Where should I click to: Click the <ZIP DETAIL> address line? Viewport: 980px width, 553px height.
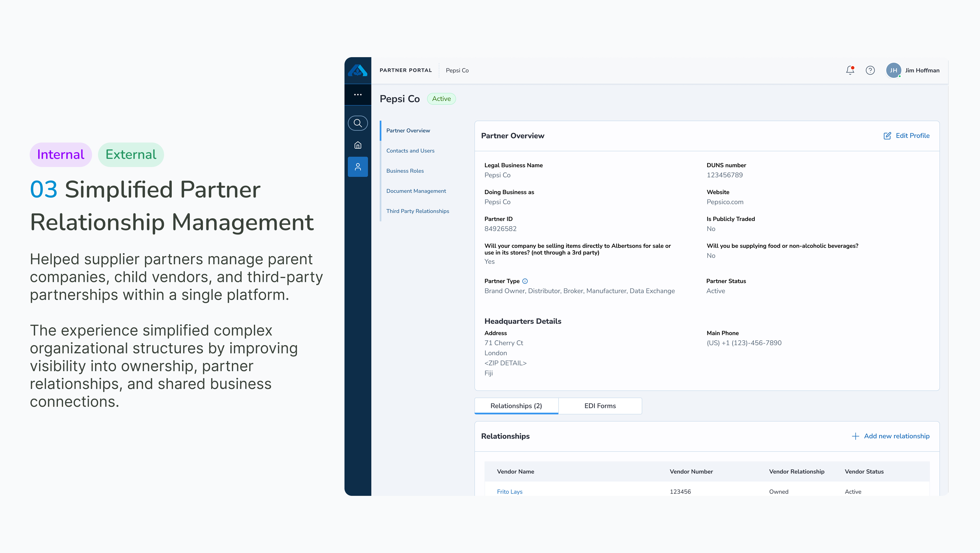pyautogui.click(x=505, y=363)
